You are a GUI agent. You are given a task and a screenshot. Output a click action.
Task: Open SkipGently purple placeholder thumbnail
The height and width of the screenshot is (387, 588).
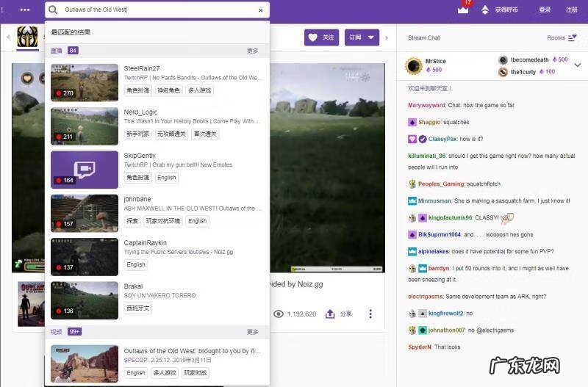click(85, 170)
